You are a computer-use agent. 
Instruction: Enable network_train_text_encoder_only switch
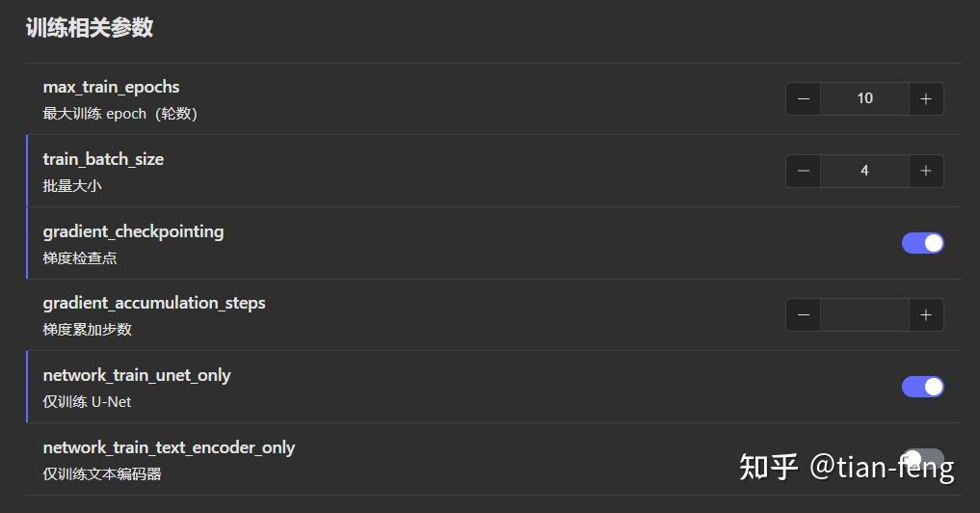click(922, 459)
